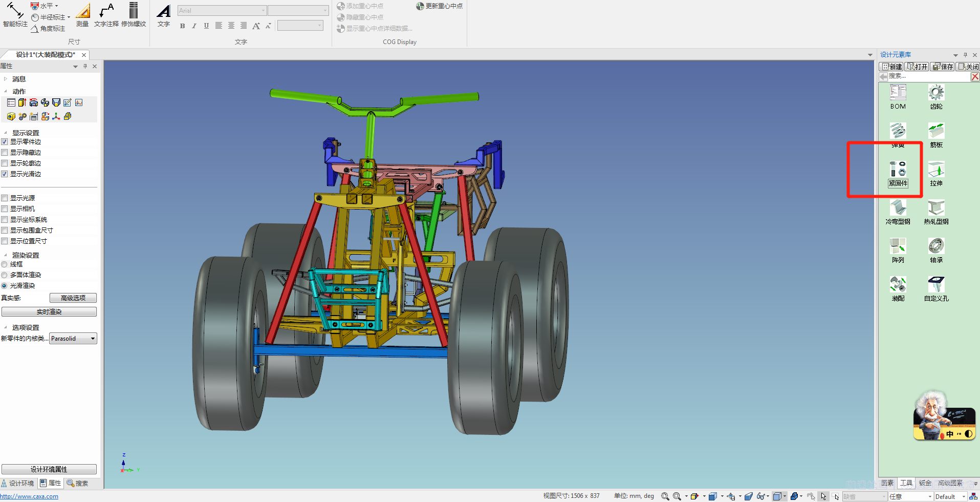This screenshot has width=980, height=502.
Task: Enable 显示轮廓边 checkbox
Action: click(5, 163)
